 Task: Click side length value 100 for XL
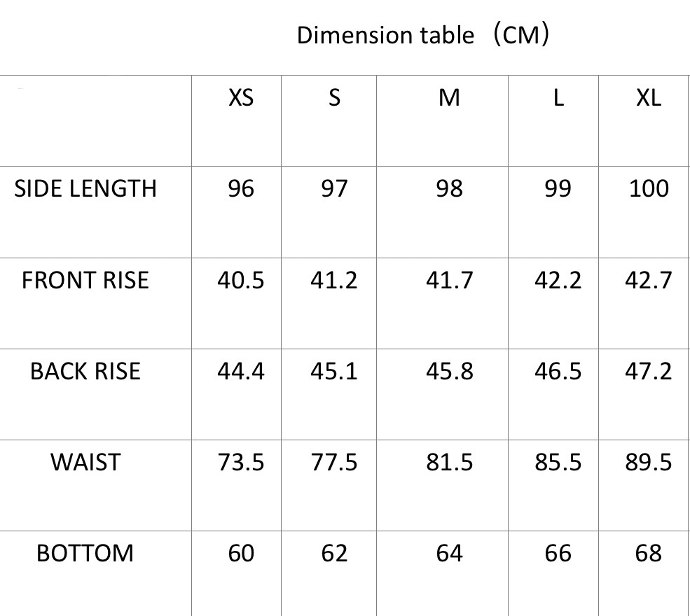tap(649, 188)
